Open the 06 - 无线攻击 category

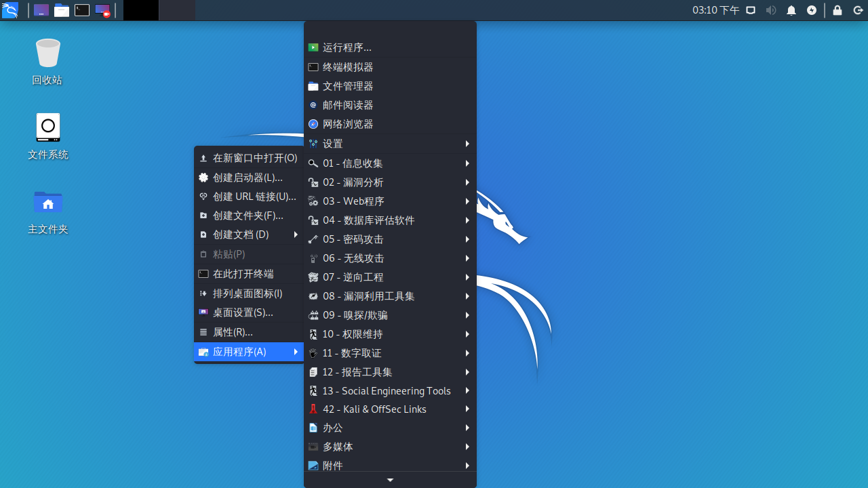pyautogui.click(x=390, y=258)
